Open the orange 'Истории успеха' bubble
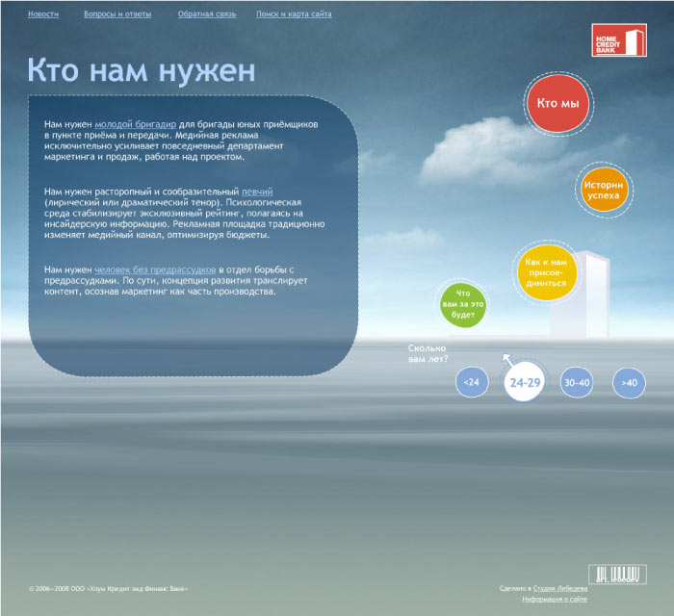Image resolution: width=674 pixels, height=616 pixels. [x=604, y=190]
